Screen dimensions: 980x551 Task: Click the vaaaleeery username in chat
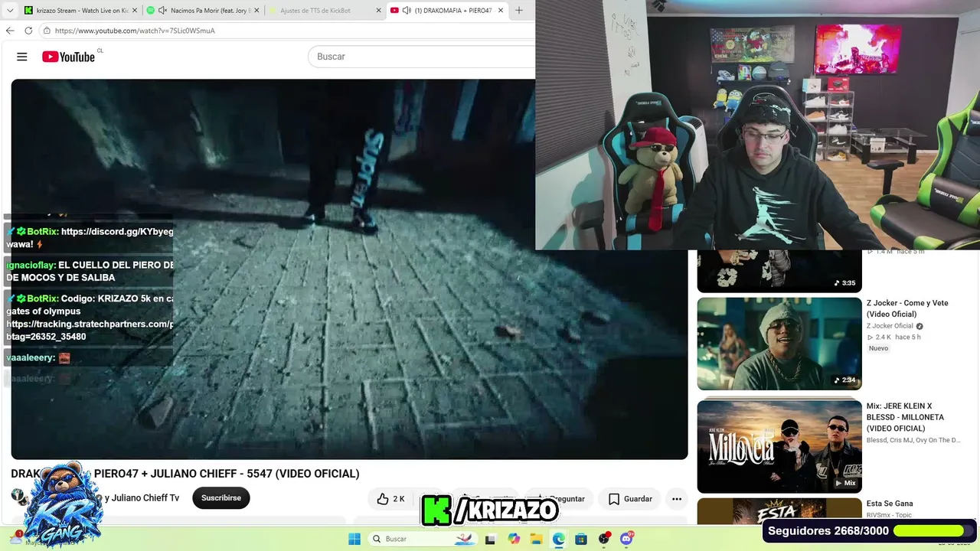pyautogui.click(x=30, y=358)
